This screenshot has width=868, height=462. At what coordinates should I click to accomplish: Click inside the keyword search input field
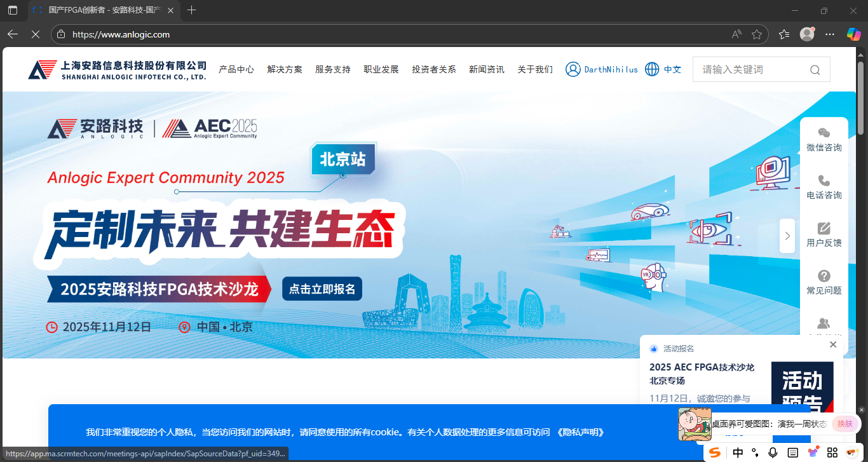point(750,69)
